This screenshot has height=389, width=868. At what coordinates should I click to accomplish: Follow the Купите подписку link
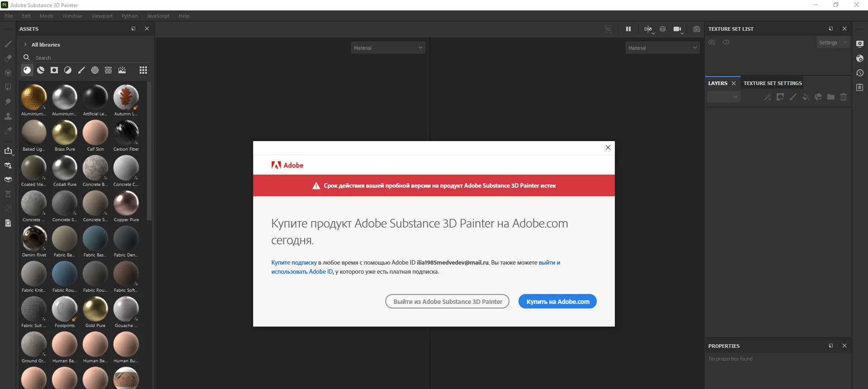[x=294, y=262]
